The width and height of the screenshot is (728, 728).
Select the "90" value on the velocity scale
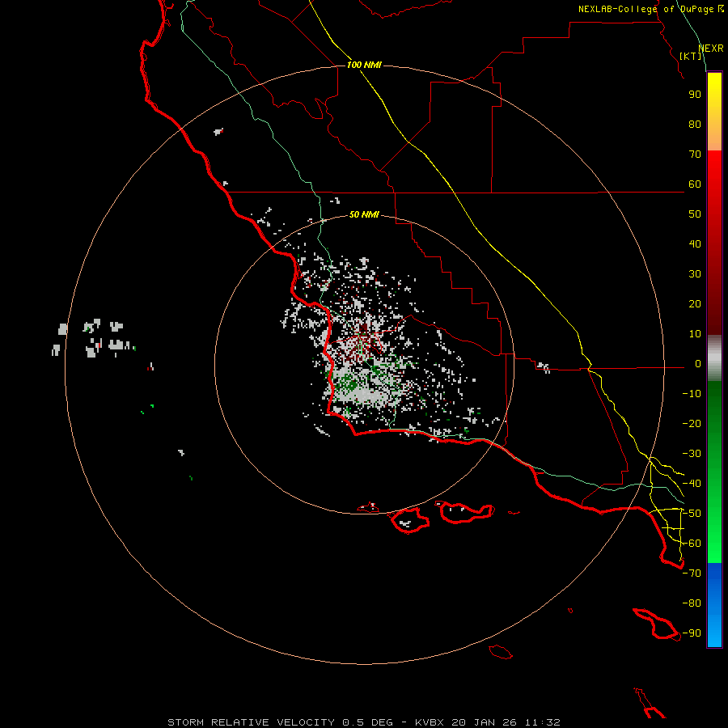(695, 95)
